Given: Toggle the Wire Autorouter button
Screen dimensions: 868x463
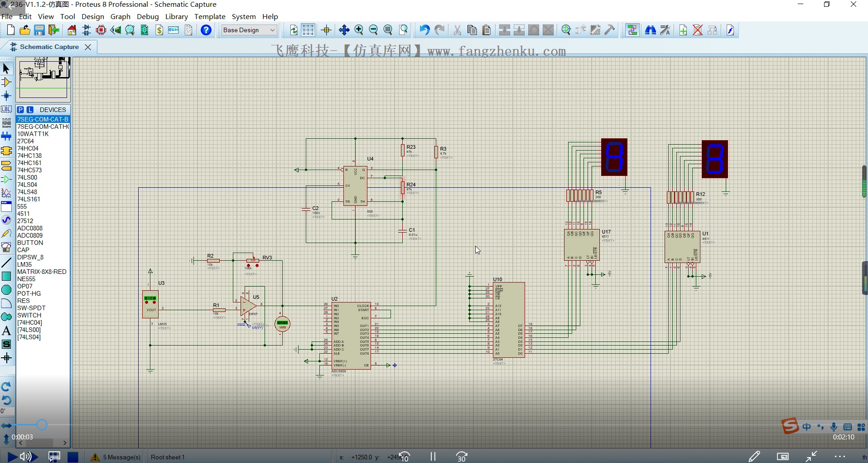Looking at the screenshot, I should (632, 30).
